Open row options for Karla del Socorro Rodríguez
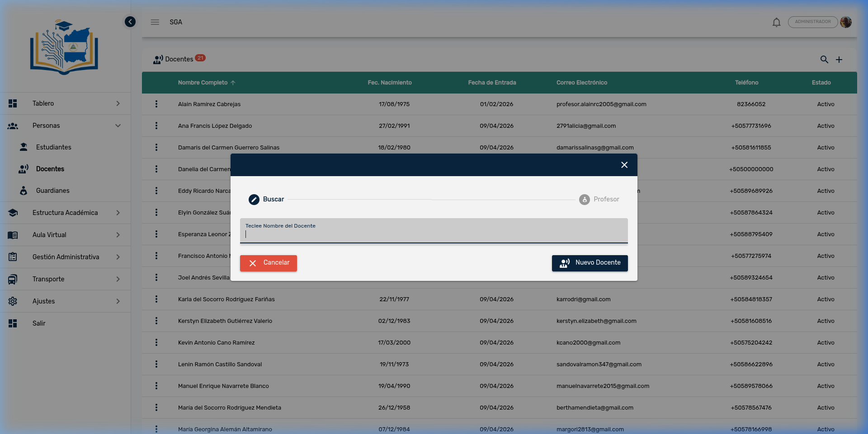 tap(156, 299)
